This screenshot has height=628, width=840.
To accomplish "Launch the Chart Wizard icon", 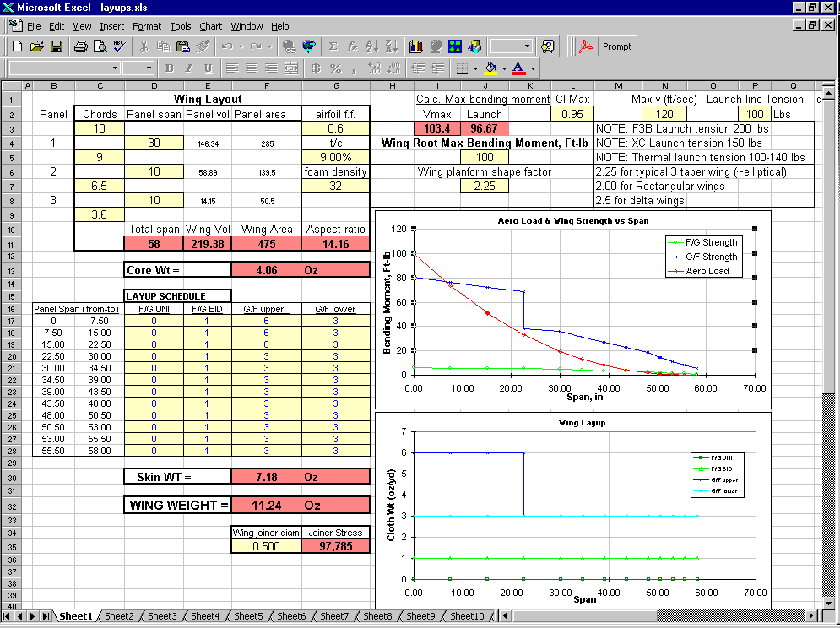I will (416, 47).
